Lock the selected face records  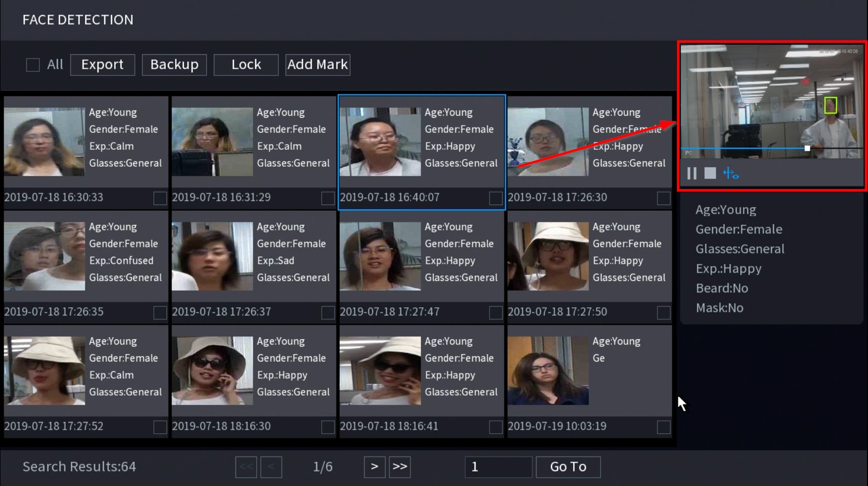click(x=246, y=65)
